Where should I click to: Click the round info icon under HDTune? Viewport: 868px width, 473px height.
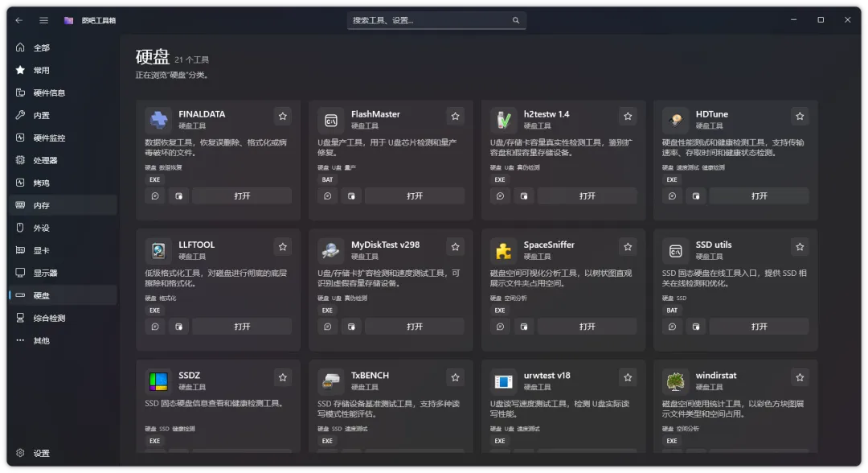click(672, 196)
